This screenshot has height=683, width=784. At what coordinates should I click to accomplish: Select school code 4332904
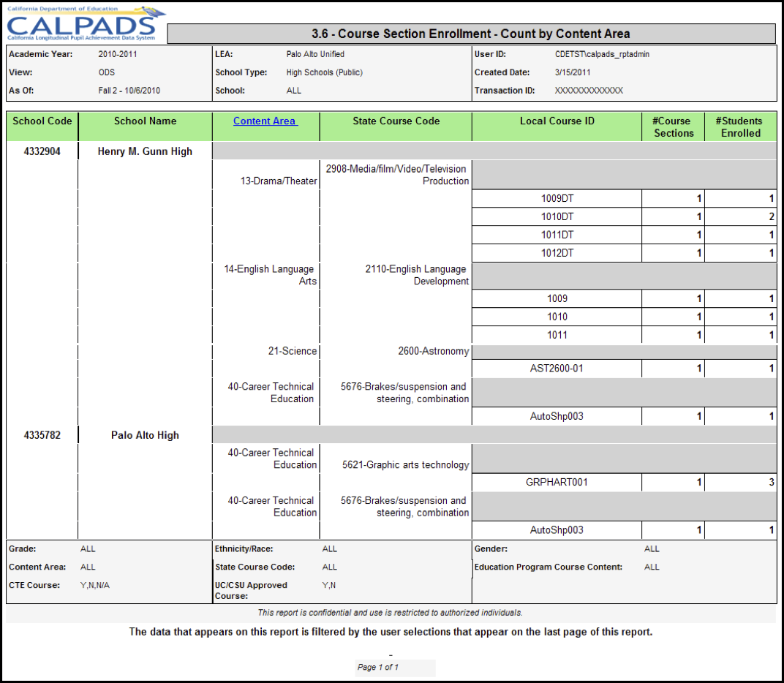42,151
